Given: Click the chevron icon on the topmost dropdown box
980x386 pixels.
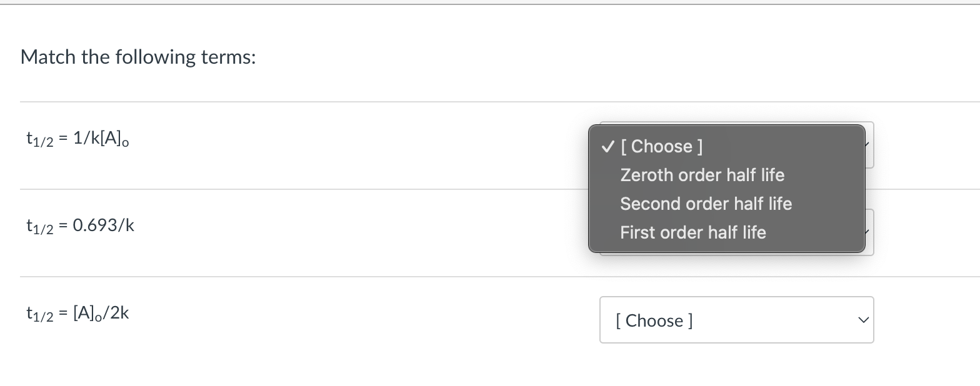Looking at the screenshot, I should click(867, 145).
